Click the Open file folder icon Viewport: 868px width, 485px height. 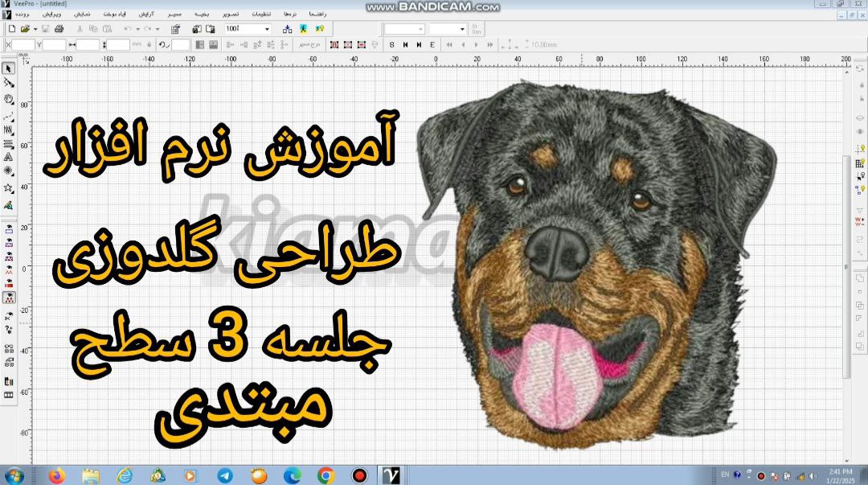coord(25,29)
